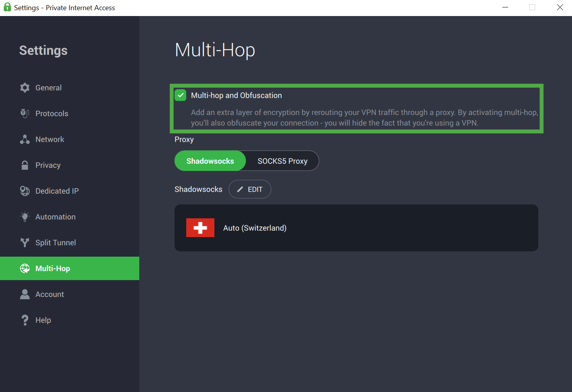Select Multi-Hop in sidebar
Image resolution: width=572 pixels, height=392 pixels.
click(70, 268)
